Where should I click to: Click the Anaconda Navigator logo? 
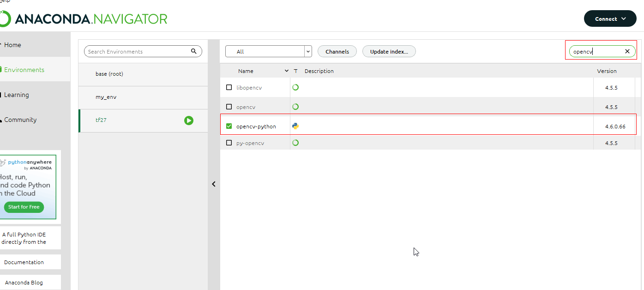[x=84, y=19]
